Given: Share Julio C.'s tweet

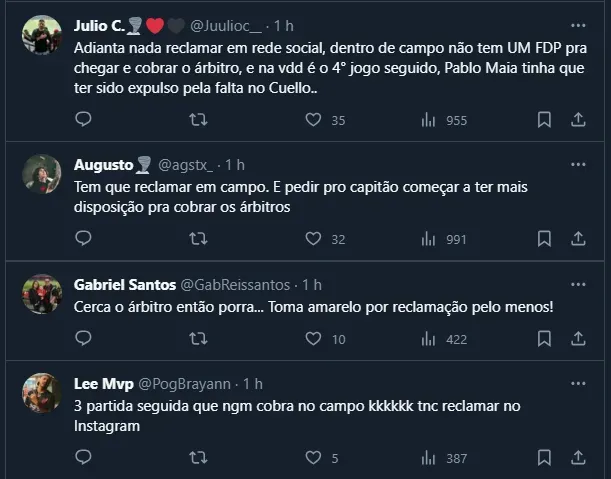Looking at the screenshot, I should pyautogui.click(x=578, y=120).
